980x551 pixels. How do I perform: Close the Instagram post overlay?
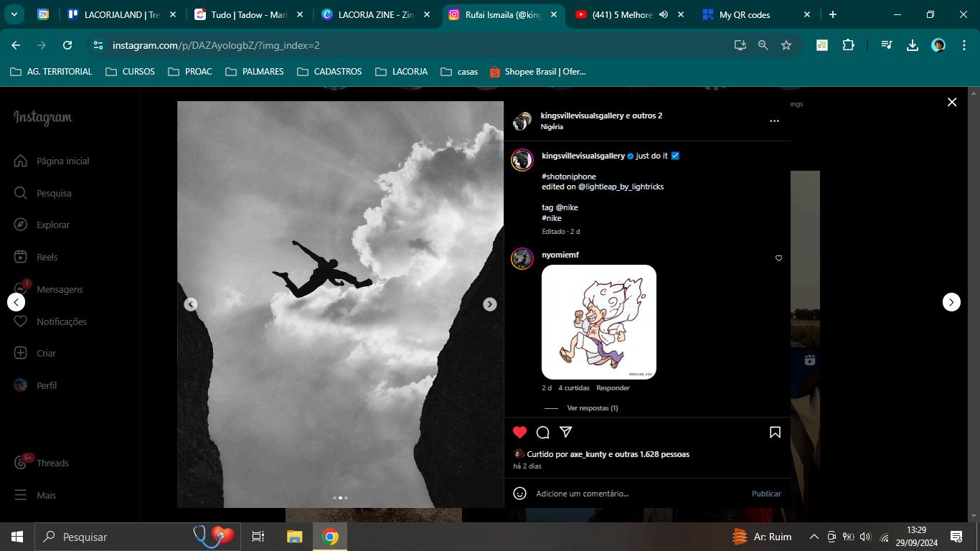pos(952,103)
